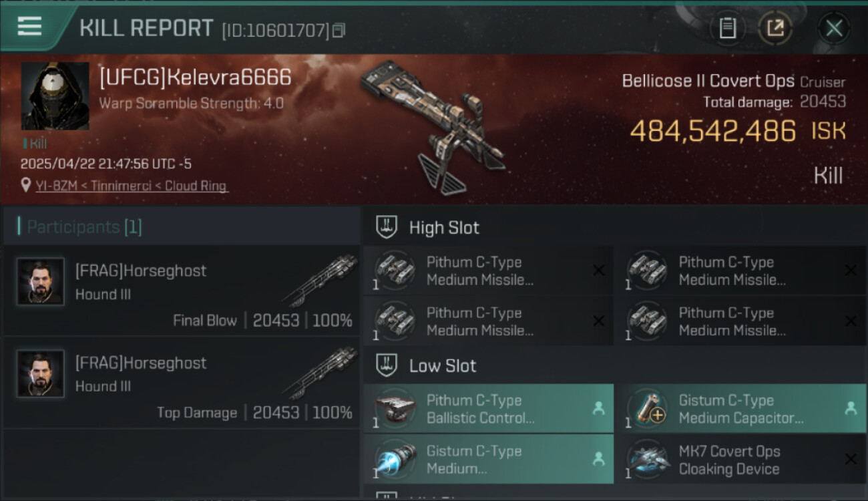Viewport: 868px width, 501px height.
Task: Click the share export icon
Action: pos(775,28)
